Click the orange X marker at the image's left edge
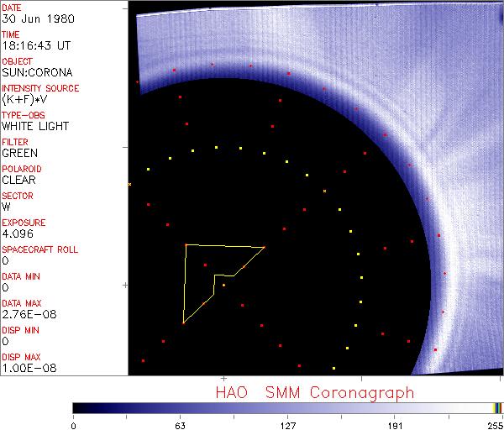This screenshot has height=430, width=504. 129,184
